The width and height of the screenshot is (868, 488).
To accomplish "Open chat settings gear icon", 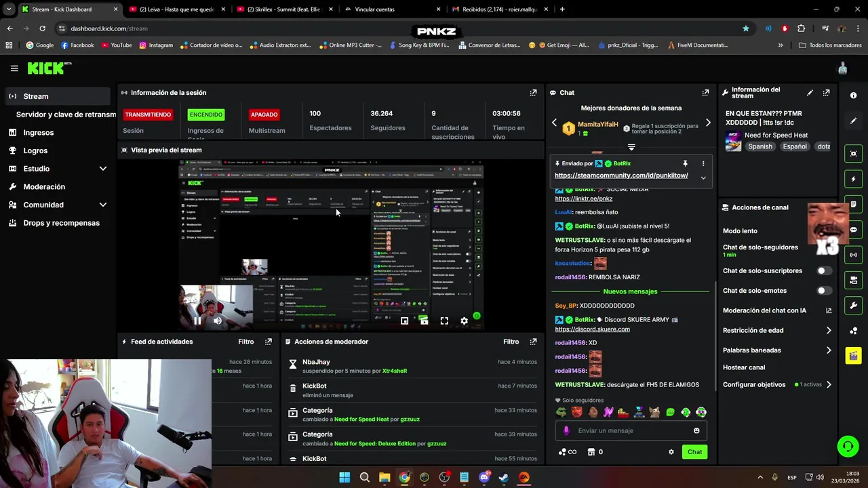I will (x=671, y=452).
